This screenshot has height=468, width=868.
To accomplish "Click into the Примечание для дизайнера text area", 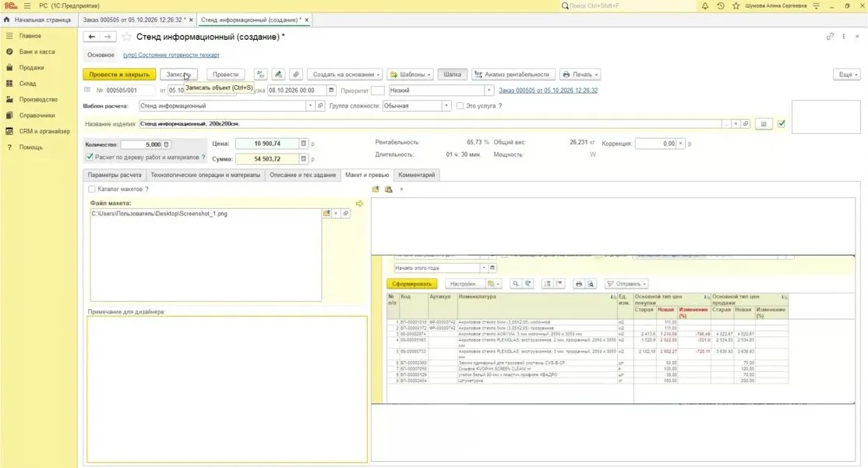I will (x=227, y=388).
